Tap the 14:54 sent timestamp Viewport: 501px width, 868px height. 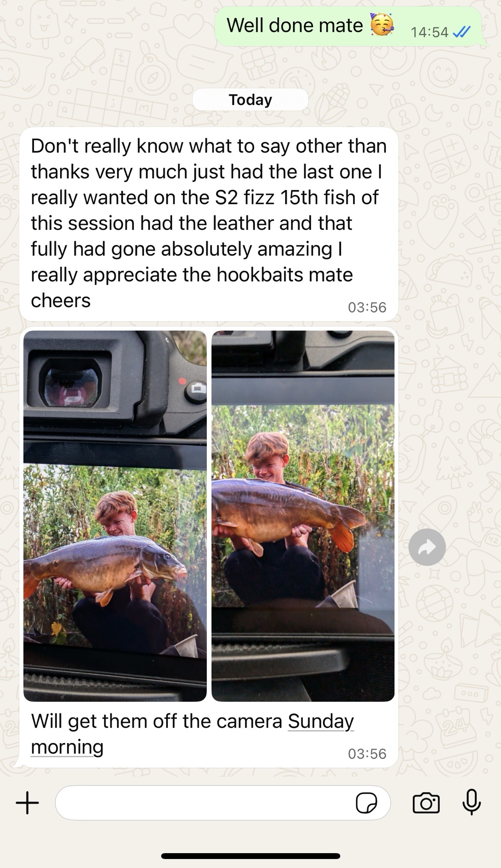tap(429, 32)
